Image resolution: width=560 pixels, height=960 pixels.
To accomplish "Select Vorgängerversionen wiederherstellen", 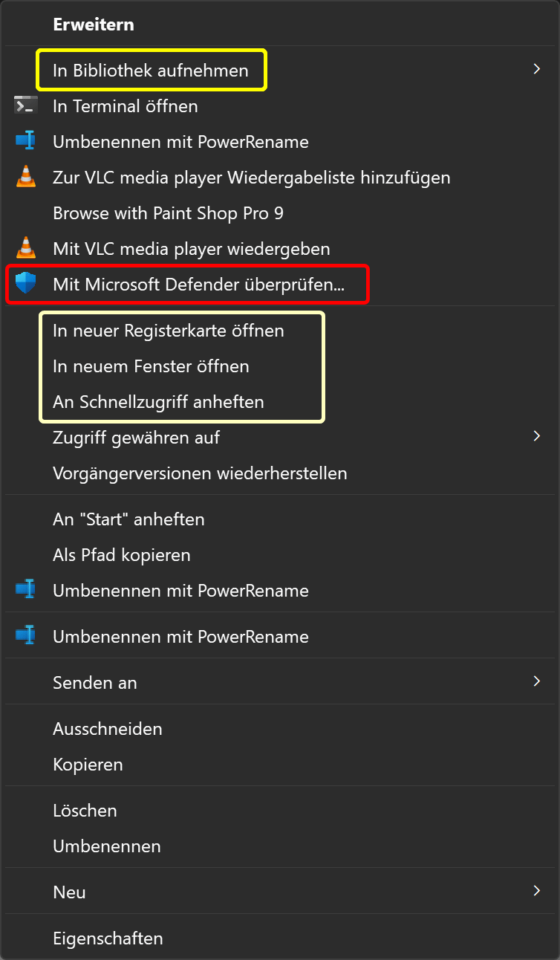I will [x=200, y=473].
